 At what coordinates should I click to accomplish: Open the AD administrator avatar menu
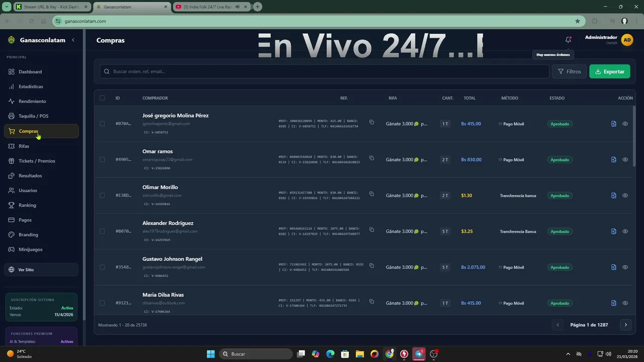(x=627, y=40)
